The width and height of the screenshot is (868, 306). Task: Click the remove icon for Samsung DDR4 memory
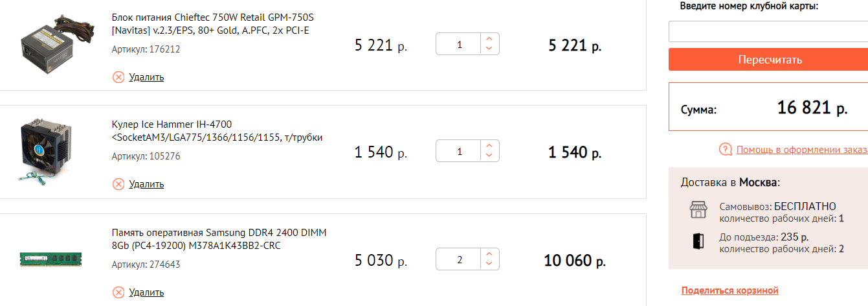click(x=118, y=292)
